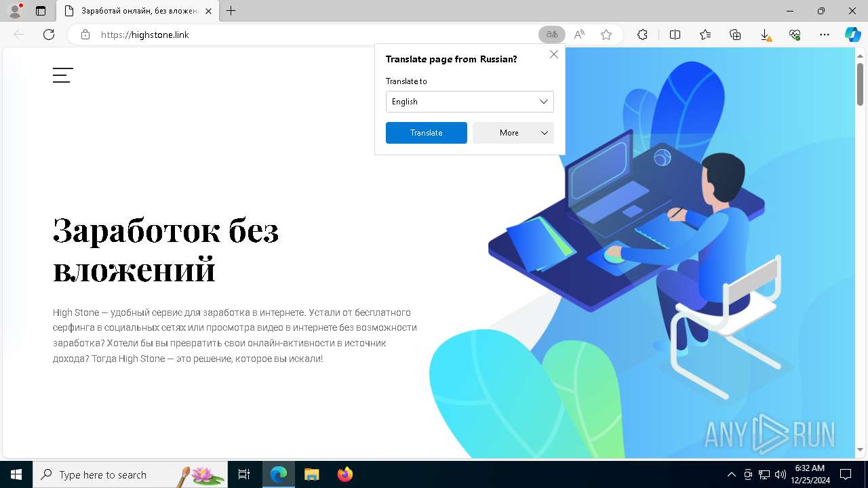Image resolution: width=868 pixels, height=488 pixels.
Task: Toggle Split screen icon
Action: pos(675,35)
